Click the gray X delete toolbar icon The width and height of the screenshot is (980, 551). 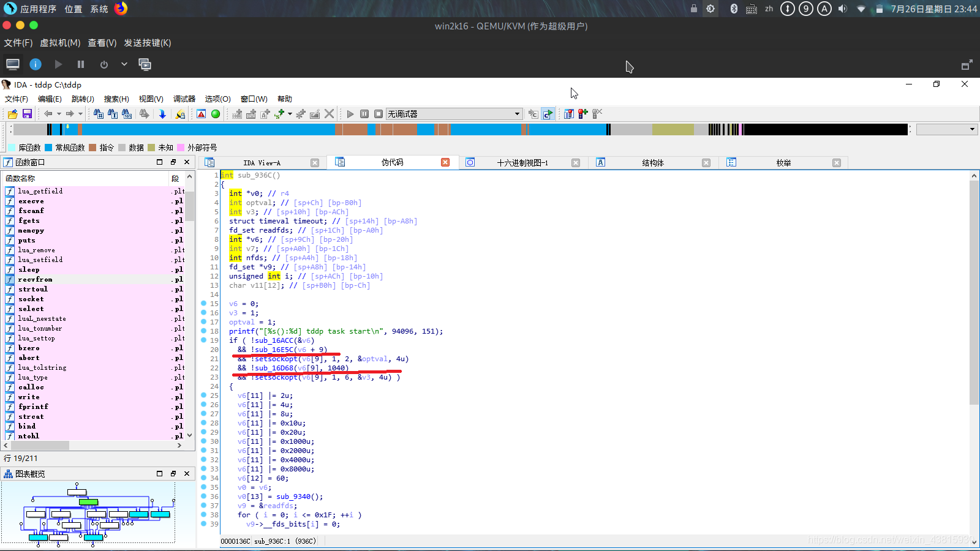(x=330, y=114)
